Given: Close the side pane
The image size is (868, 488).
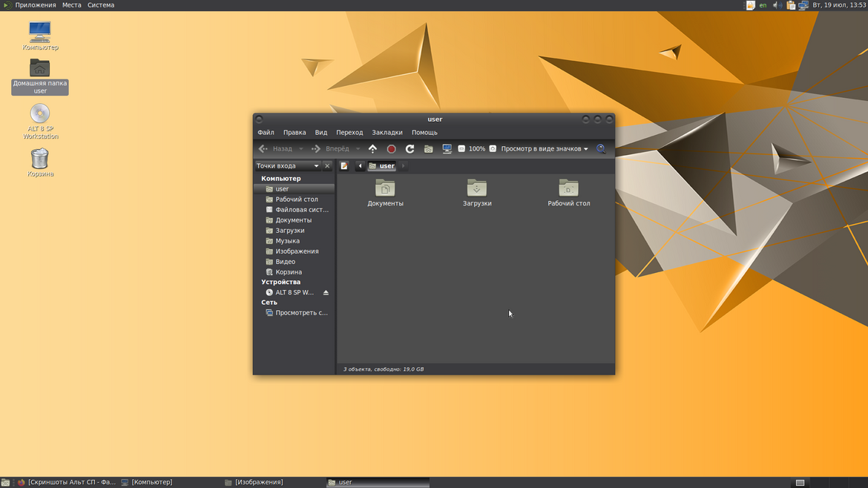Looking at the screenshot, I should tap(327, 166).
